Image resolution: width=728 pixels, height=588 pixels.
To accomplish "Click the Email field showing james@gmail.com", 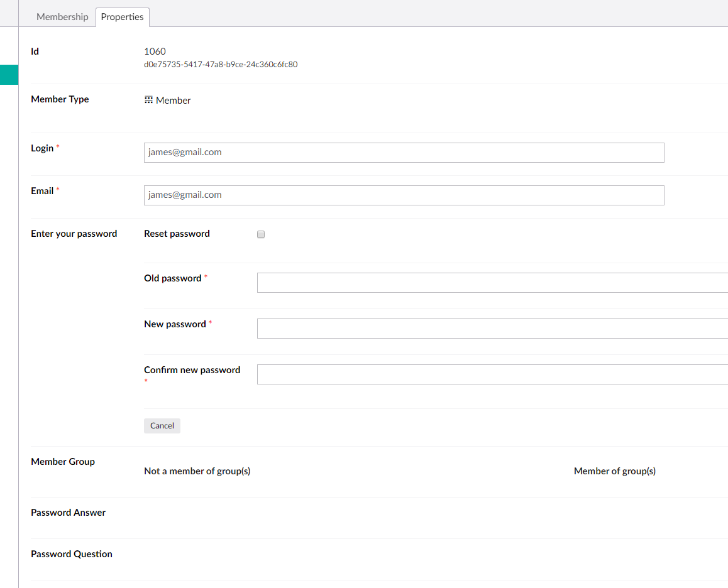I will click(x=404, y=195).
